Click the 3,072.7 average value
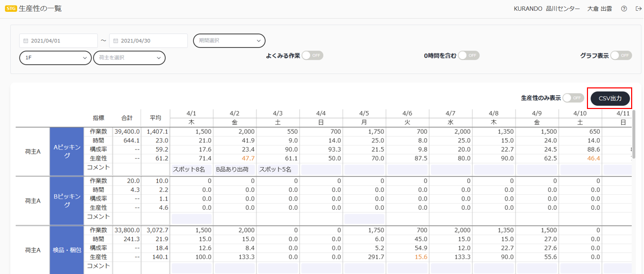Screen dimensions: 644x274 (x=157, y=230)
